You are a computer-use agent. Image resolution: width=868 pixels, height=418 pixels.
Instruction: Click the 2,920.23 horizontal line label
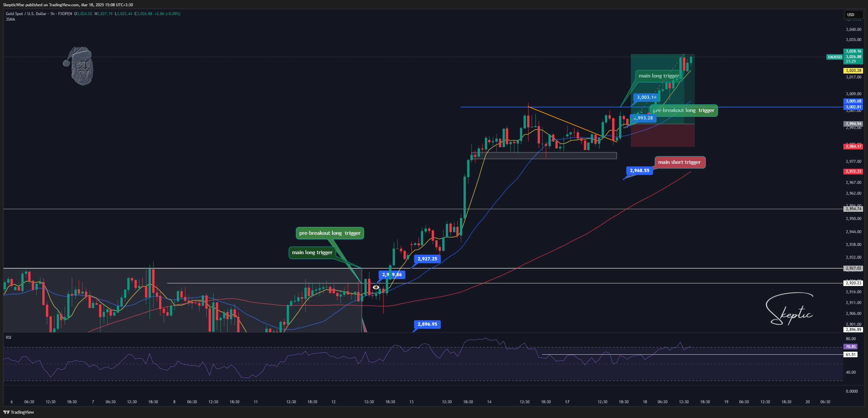click(853, 283)
